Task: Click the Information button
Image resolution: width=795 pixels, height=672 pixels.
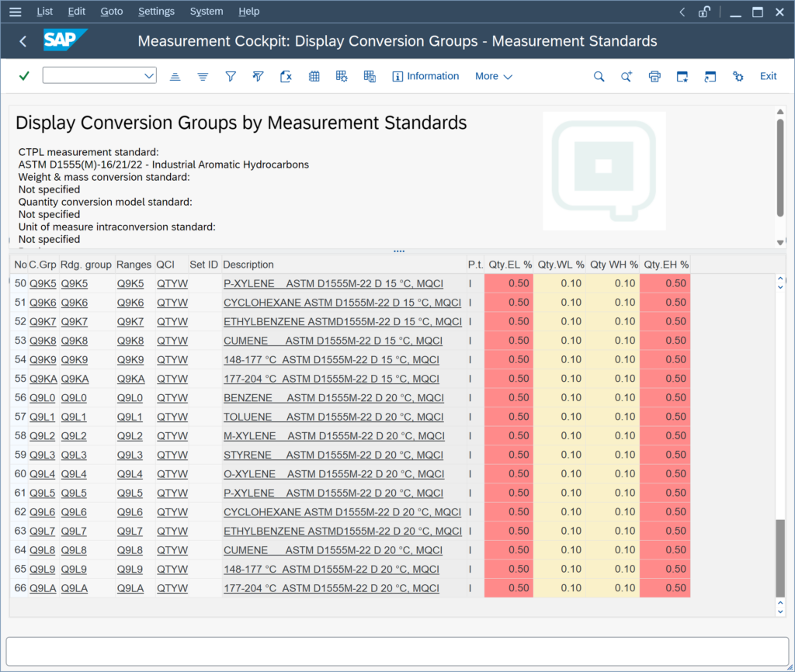Action: point(426,77)
